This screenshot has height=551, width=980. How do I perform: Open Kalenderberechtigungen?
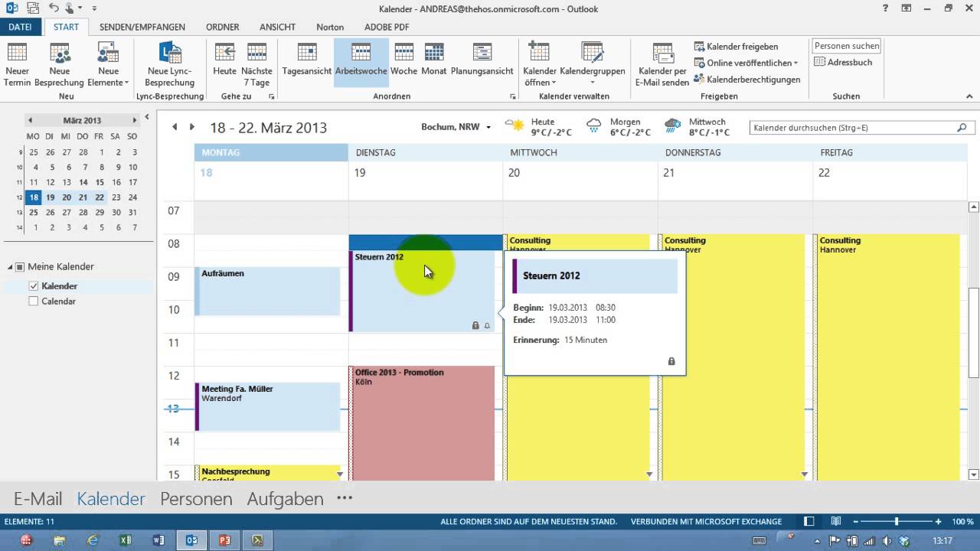point(747,79)
